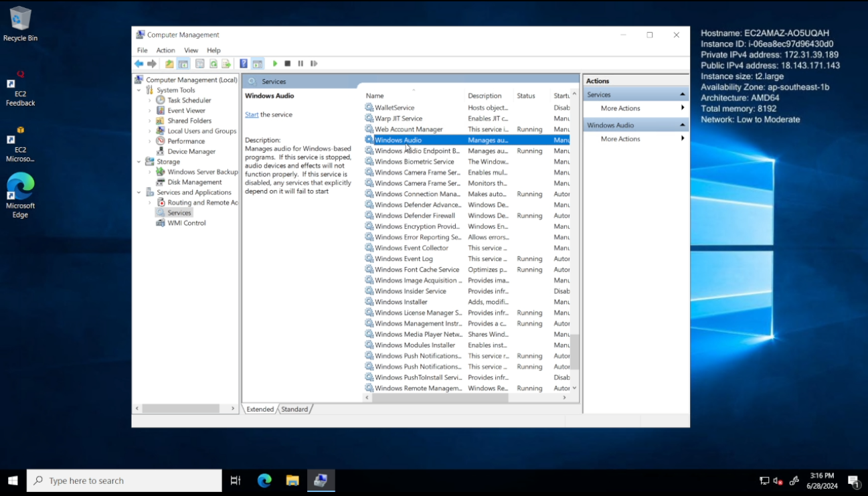Open the Action menu
Screen dimensions: 868x496
pyautogui.click(x=165, y=50)
